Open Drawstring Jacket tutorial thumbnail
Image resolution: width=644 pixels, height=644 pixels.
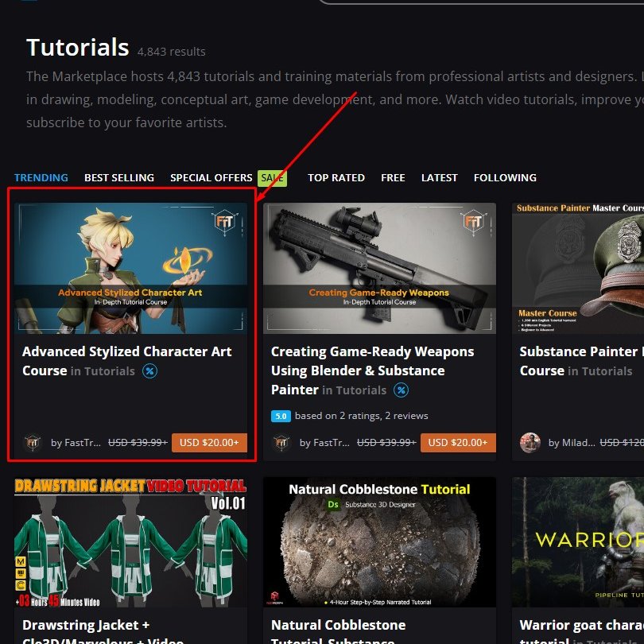click(x=130, y=542)
